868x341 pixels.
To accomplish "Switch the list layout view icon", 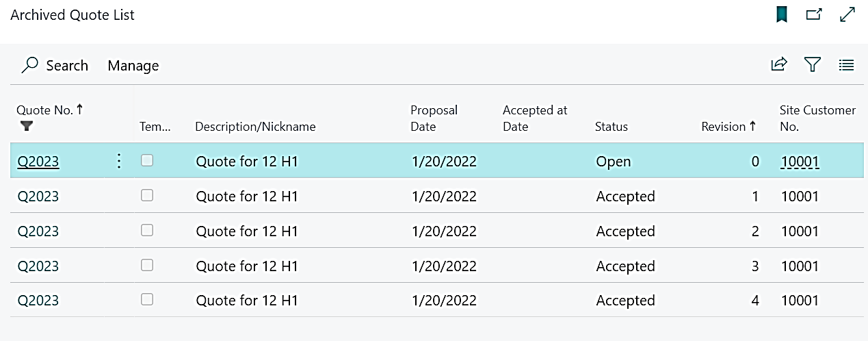I will [x=847, y=65].
